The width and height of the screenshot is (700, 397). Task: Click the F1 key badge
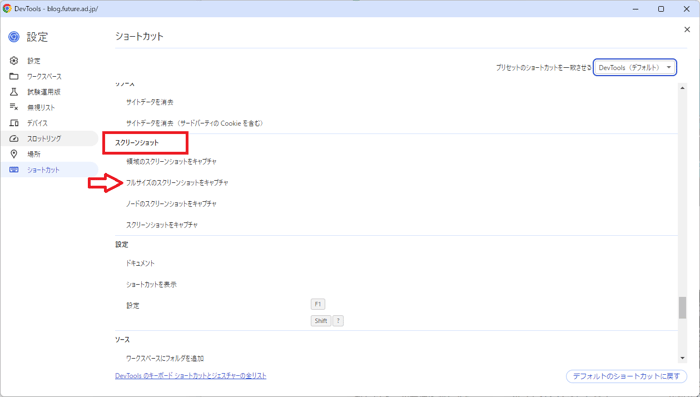point(318,304)
